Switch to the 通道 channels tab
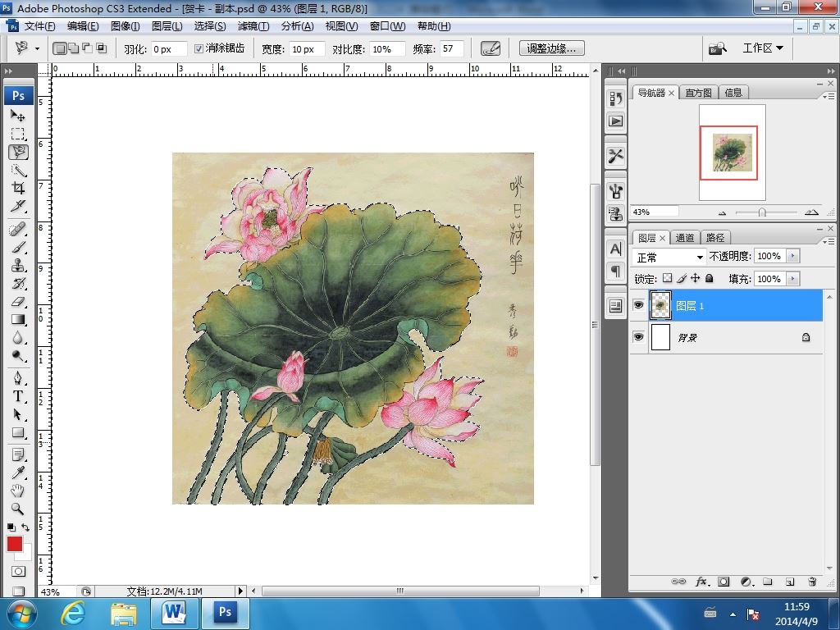840x630 pixels. [x=685, y=238]
